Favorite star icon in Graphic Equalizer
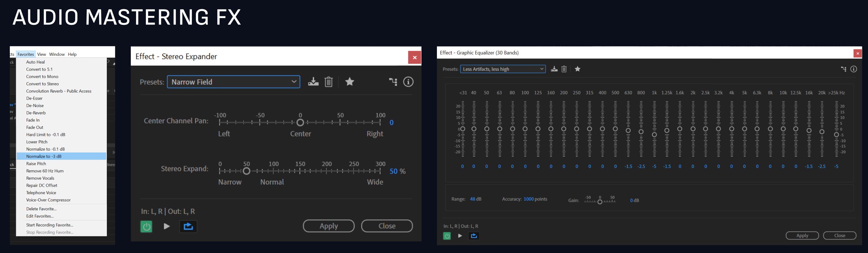Screen dimensions: 868x253 pos(578,69)
